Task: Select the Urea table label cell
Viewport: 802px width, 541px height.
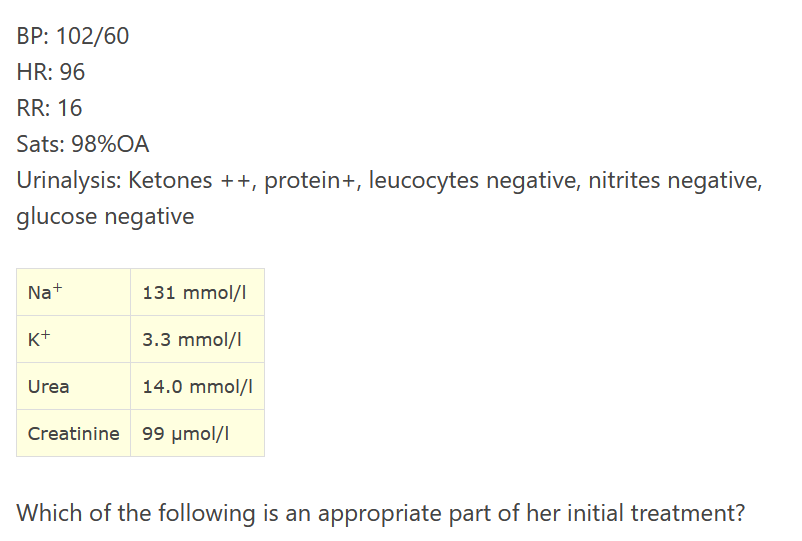Action: (x=74, y=386)
